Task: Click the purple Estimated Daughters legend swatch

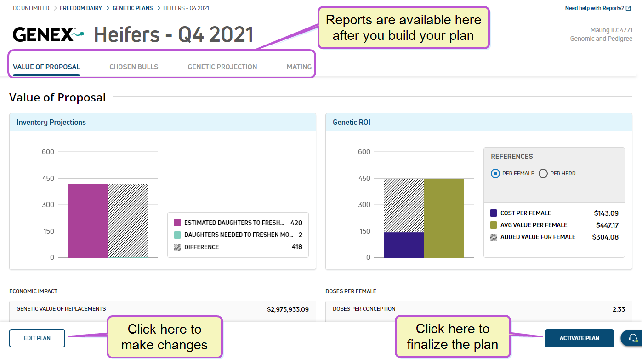Action: click(x=177, y=223)
